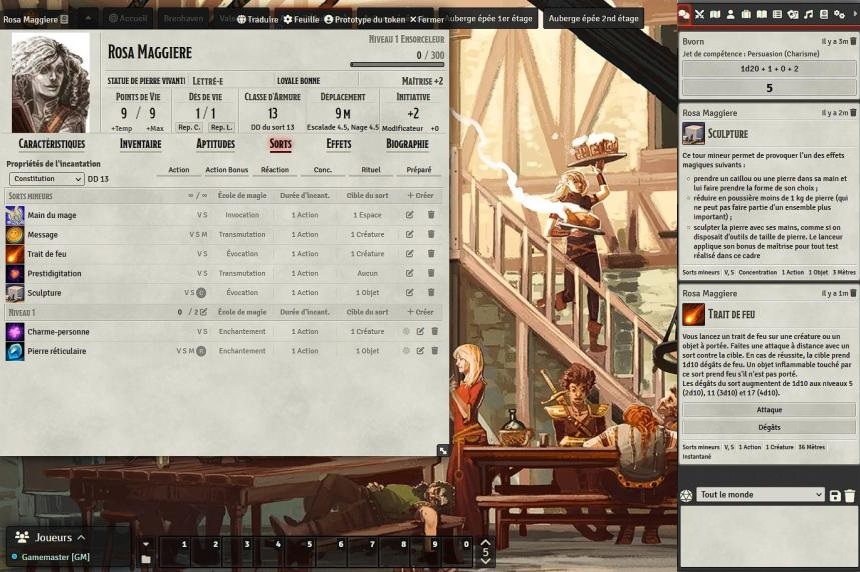Viewport: 860px width, 572px height.
Task: Open the Scenes map tab in sidebar
Action: click(715, 14)
